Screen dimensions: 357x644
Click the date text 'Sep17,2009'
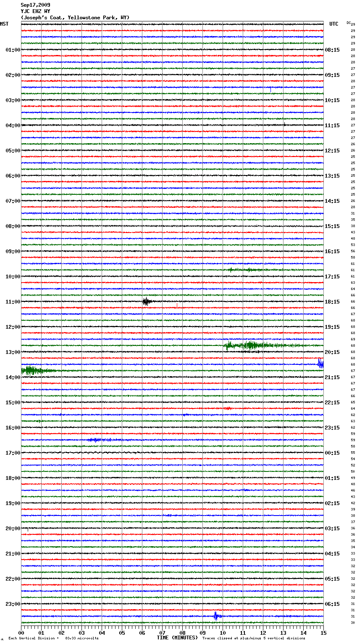pos(35,5)
